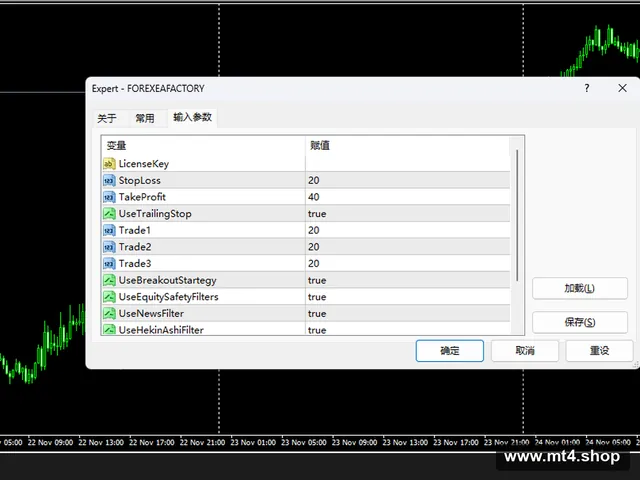
Task: Select the TakeProfit variable name
Action: coord(142,197)
